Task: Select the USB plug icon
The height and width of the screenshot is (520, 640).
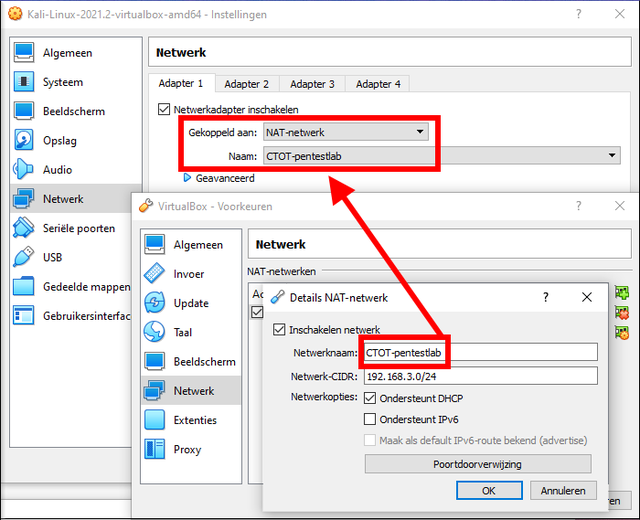Action: pos(24,257)
